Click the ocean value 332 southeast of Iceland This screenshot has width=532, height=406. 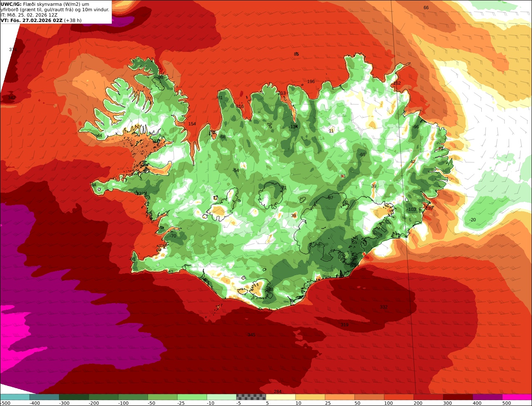pos(384,307)
